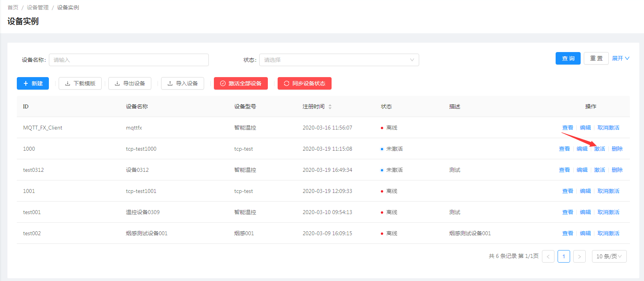The height and width of the screenshot is (281, 644).
Task: Expand more filters via 展开
Action: coord(621,58)
